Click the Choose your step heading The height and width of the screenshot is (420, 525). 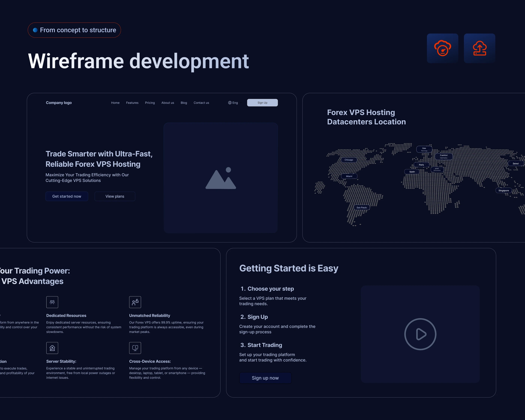coord(267,289)
